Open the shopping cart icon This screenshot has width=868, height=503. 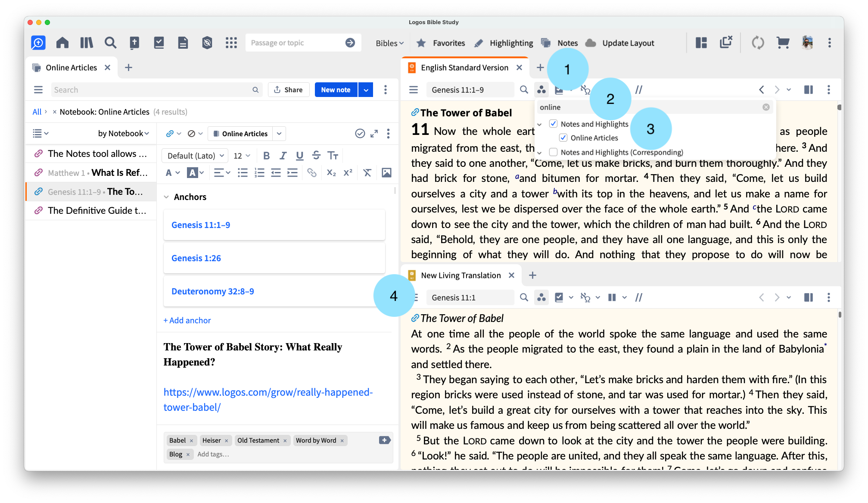(783, 43)
